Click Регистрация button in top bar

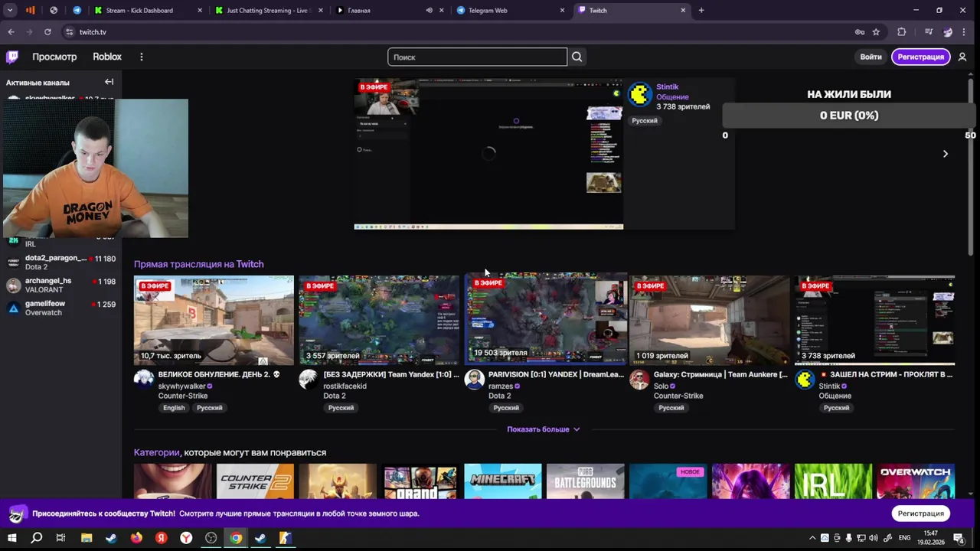[x=921, y=57]
